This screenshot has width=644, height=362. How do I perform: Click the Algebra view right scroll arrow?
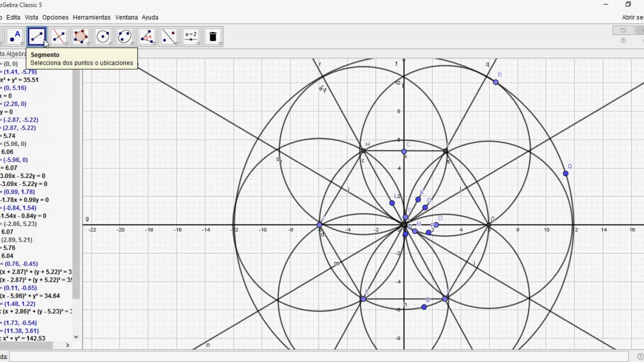click(x=68, y=345)
